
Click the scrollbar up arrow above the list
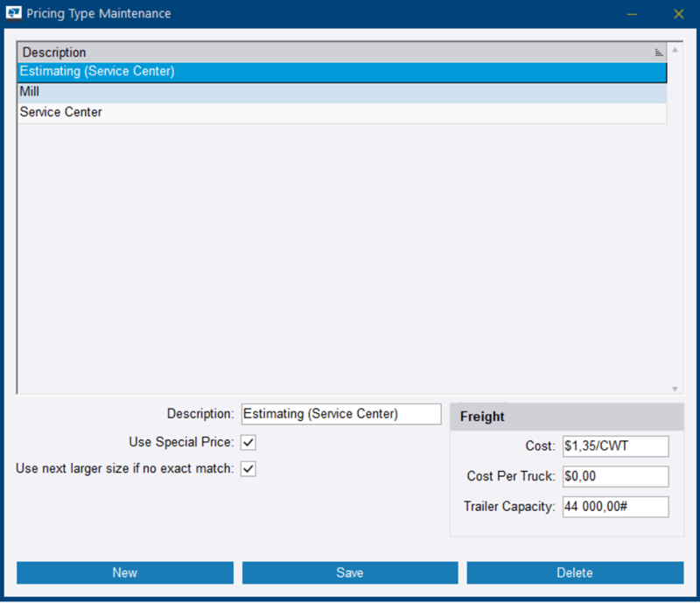[675, 50]
